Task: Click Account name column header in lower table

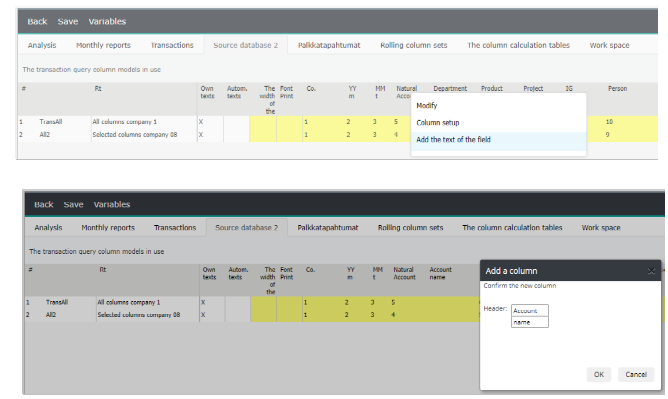Action: [x=440, y=273]
